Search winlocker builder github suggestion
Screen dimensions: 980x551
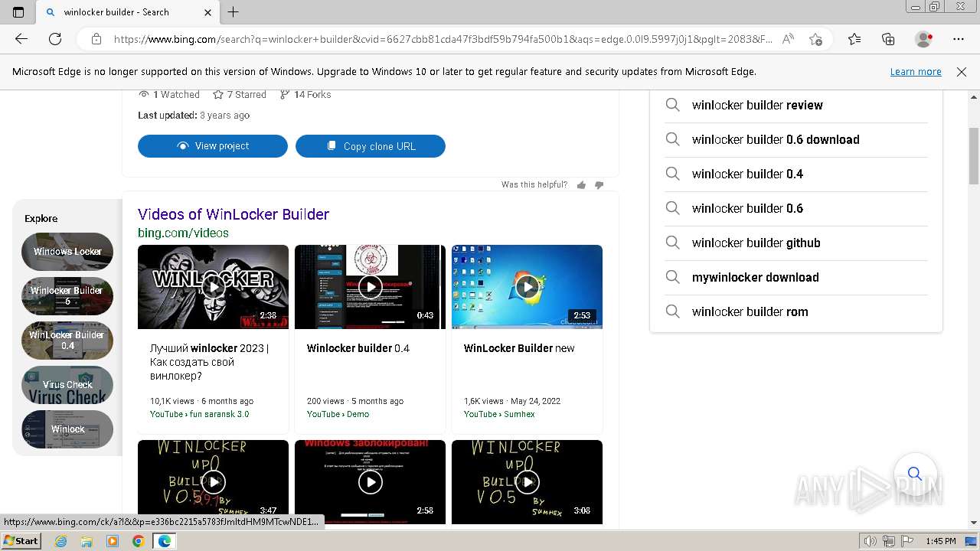pyautogui.click(x=796, y=243)
